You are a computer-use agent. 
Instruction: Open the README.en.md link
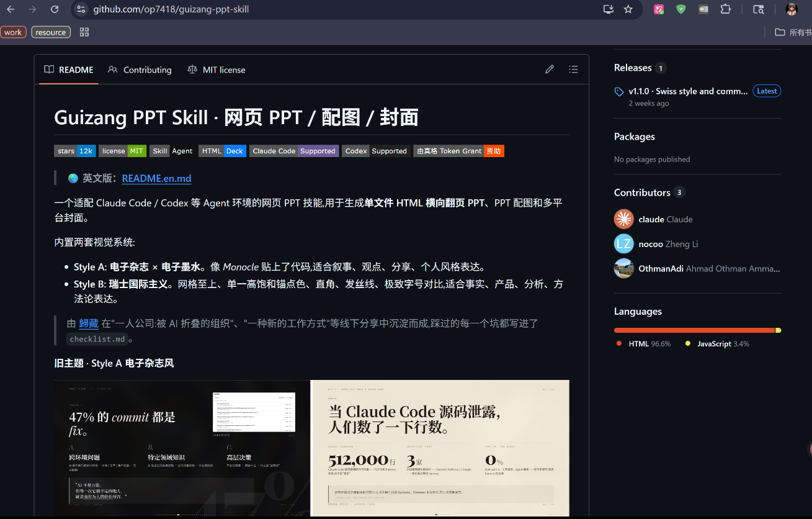(x=156, y=178)
